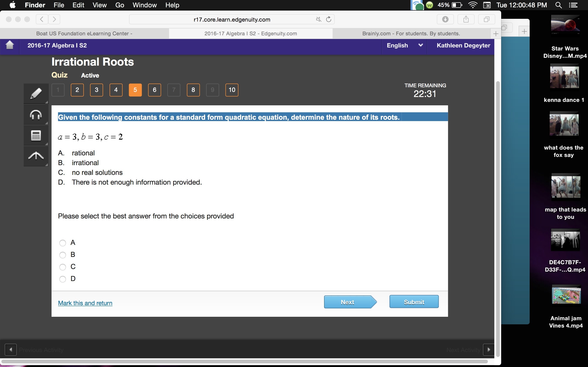Choose answer C radio button

(63, 267)
